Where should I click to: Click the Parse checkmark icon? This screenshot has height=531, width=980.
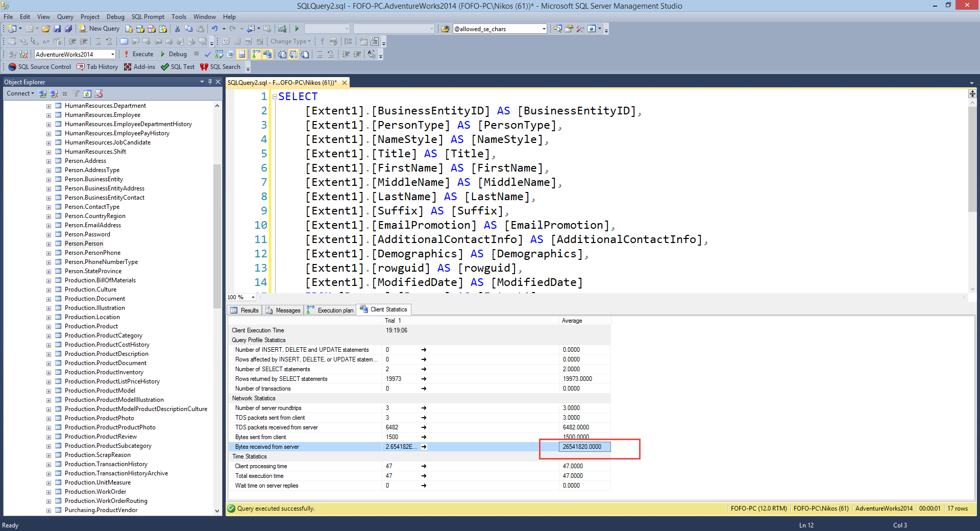click(208, 54)
